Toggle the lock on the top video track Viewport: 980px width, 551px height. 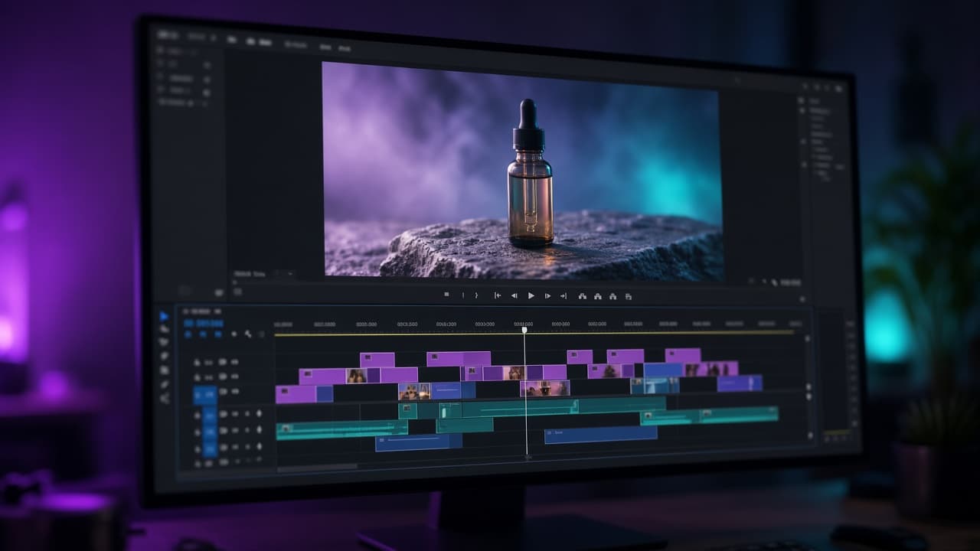198,362
